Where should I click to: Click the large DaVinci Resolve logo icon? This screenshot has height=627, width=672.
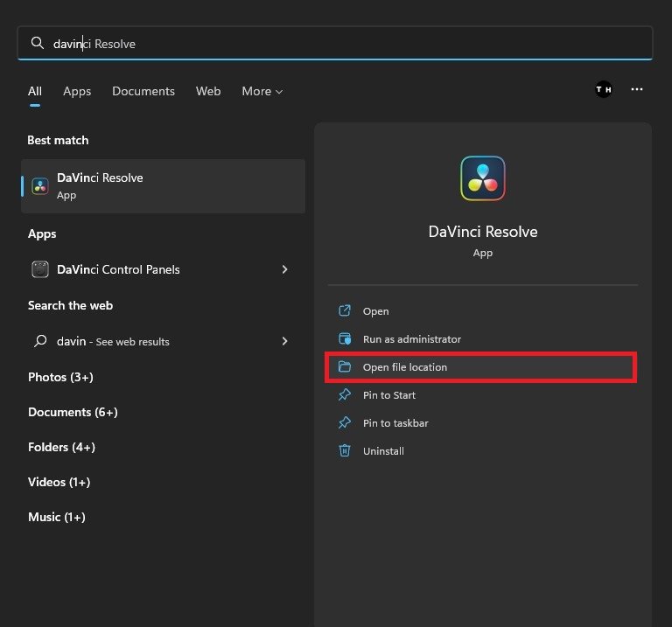point(482,178)
